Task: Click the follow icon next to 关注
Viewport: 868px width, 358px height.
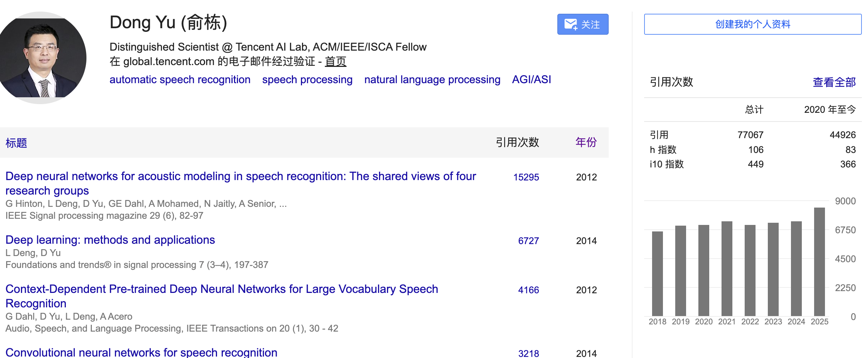Action: tap(570, 24)
